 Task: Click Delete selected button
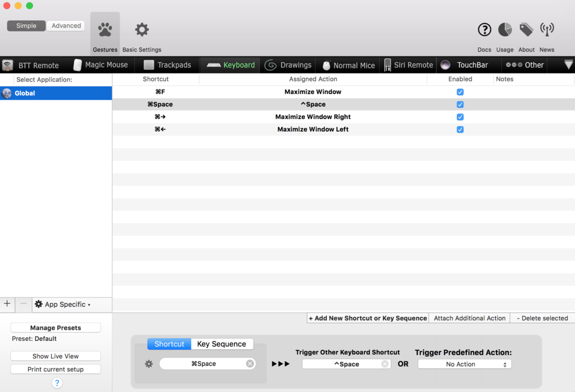[542, 318]
